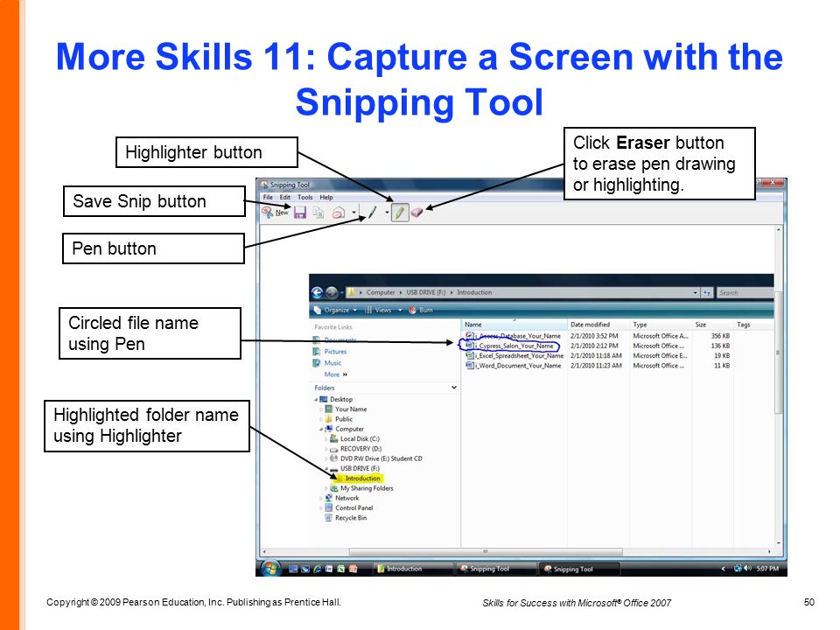Image resolution: width=840 pixels, height=630 pixels.
Task: Select Recycle Bin in the folder tree
Action: pyautogui.click(x=351, y=518)
